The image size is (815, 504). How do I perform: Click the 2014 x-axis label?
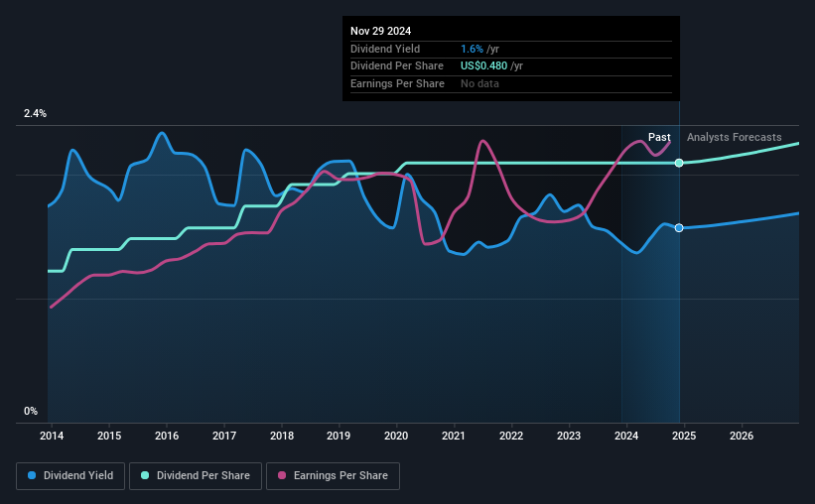click(52, 436)
